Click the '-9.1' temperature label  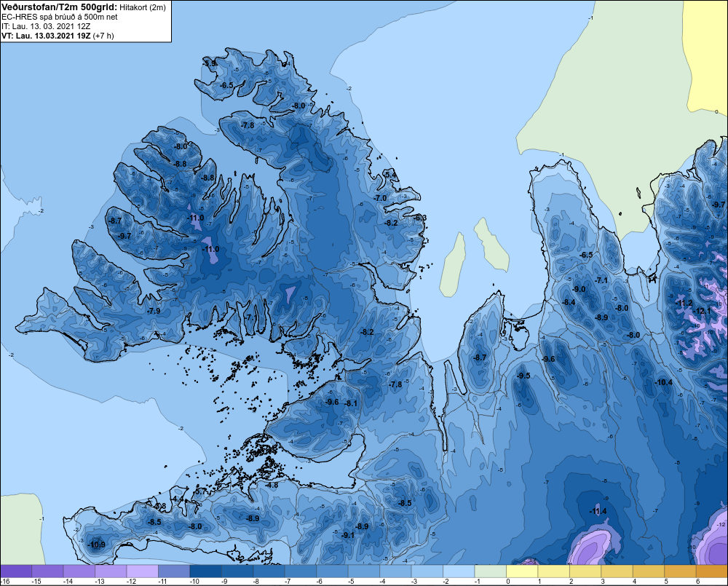tap(348, 535)
